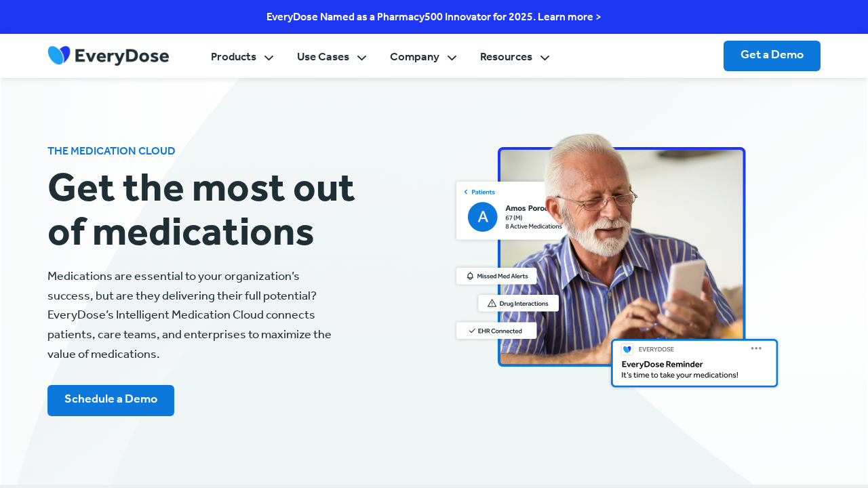Expand the Company dropdown chevron
The width and height of the screenshot is (868, 488).
pos(452,58)
